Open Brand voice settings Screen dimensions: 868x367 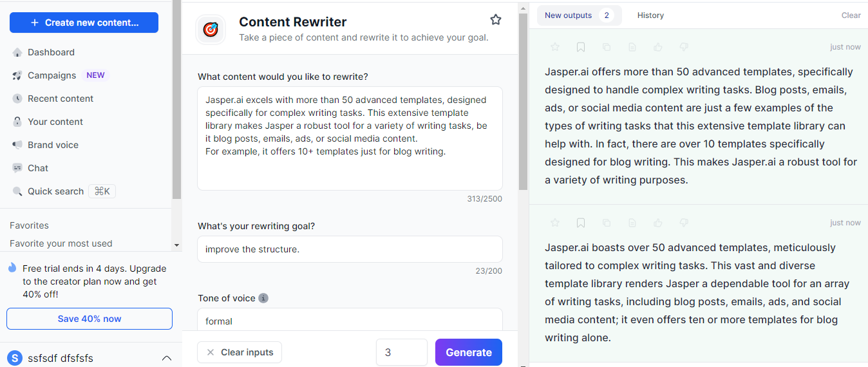(53, 145)
